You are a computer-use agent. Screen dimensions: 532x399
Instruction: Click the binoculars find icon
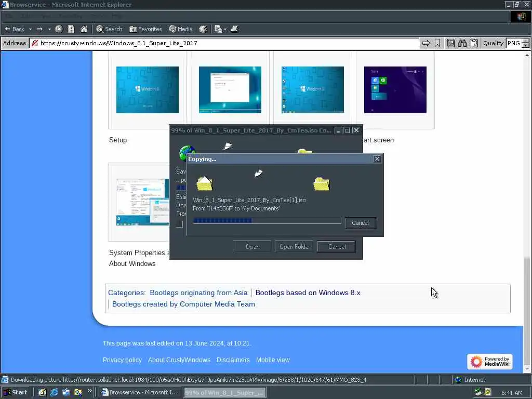(462, 43)
